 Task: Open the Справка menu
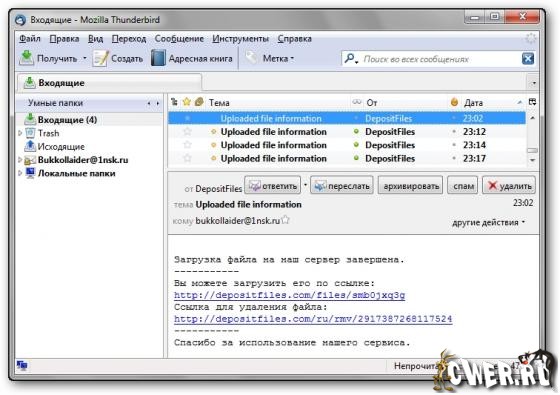click(x=295, y=39)
